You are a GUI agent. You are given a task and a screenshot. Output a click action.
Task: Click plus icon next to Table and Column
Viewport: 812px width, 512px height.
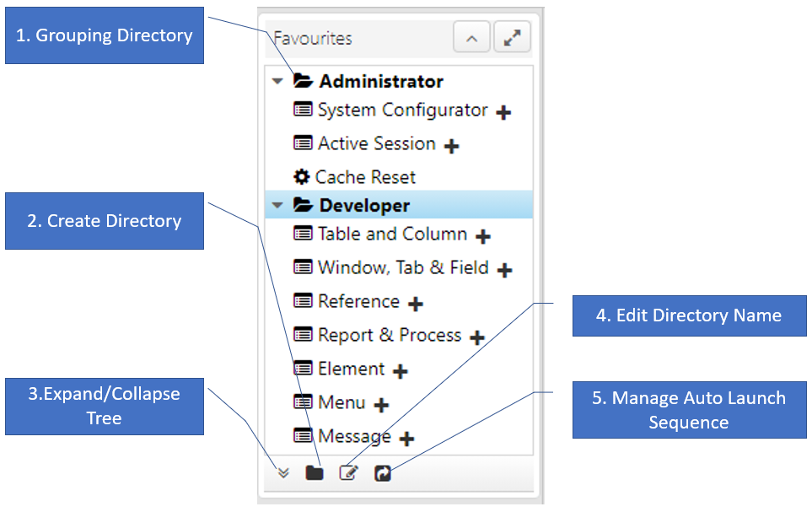[483, 237]
